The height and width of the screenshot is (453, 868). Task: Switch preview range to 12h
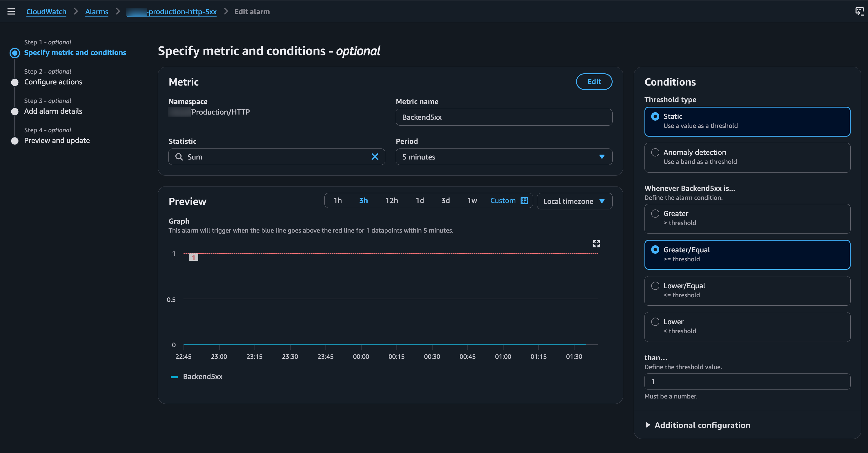[x=392, y=201]
